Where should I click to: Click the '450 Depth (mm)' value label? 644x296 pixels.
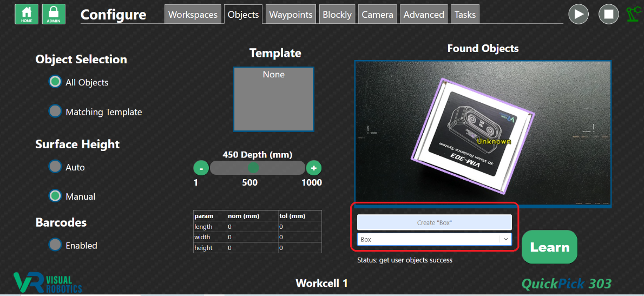(x=258, y=155)
